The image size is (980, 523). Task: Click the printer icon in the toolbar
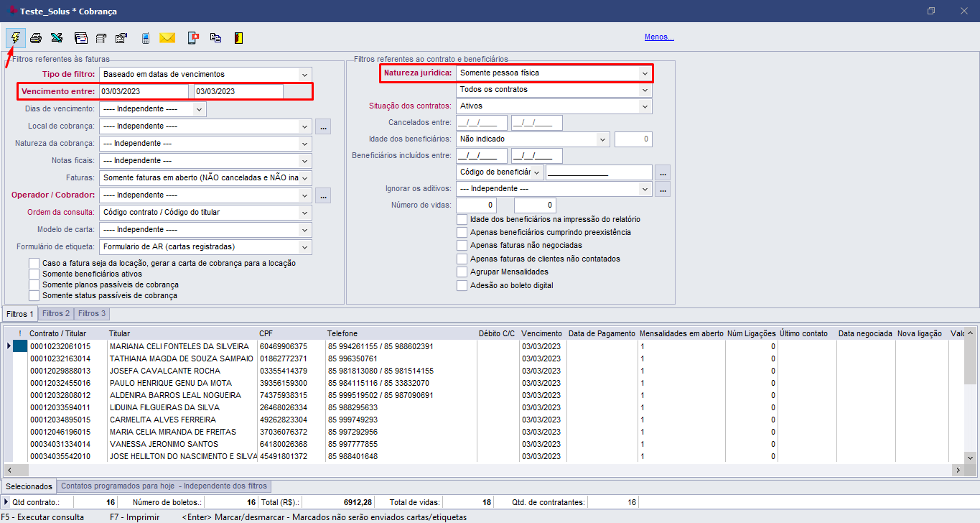(x=36, y=38)
